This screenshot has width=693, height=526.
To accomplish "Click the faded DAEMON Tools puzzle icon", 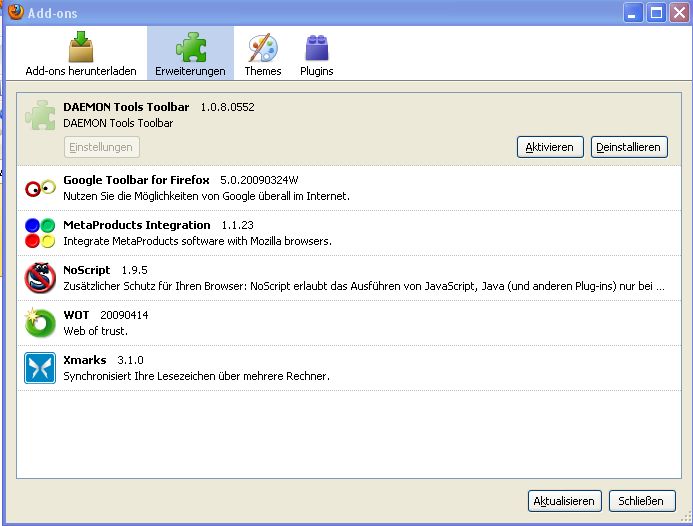I will pyautogui.click(x=40, y=115).
